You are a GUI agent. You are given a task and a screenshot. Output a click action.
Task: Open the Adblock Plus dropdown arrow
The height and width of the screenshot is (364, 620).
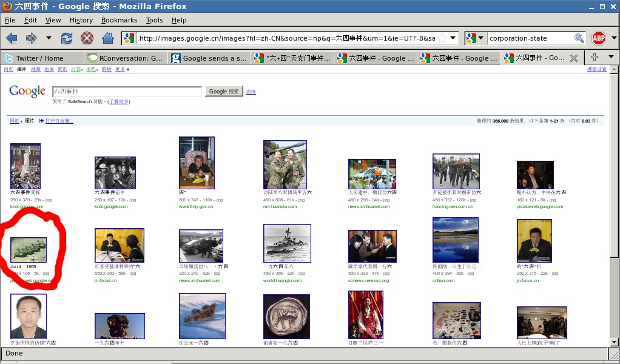coord(614,38)
